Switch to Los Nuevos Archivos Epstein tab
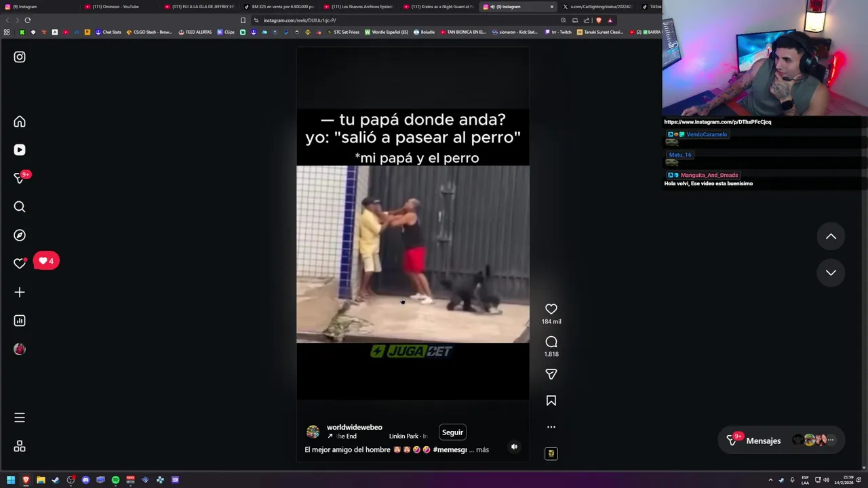Viewport: 868px width, 488px height. (x=359, y=7)
